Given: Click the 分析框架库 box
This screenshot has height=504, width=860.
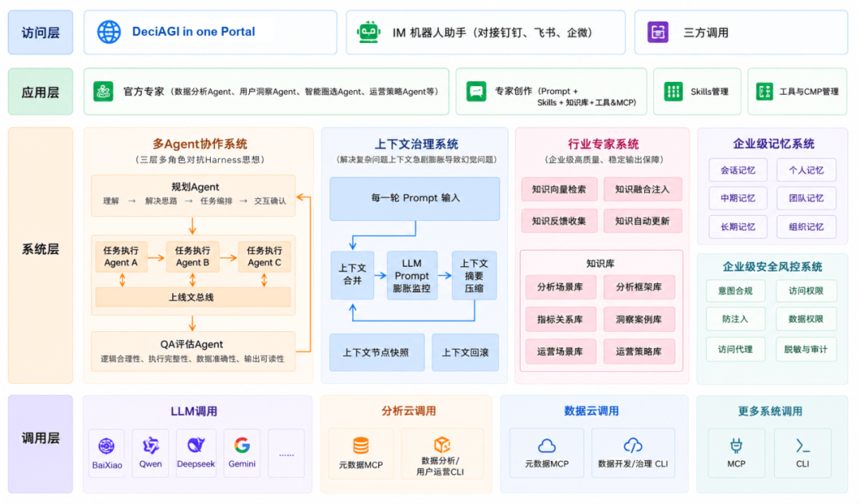Looking at the screenshot, I should 639,287.
